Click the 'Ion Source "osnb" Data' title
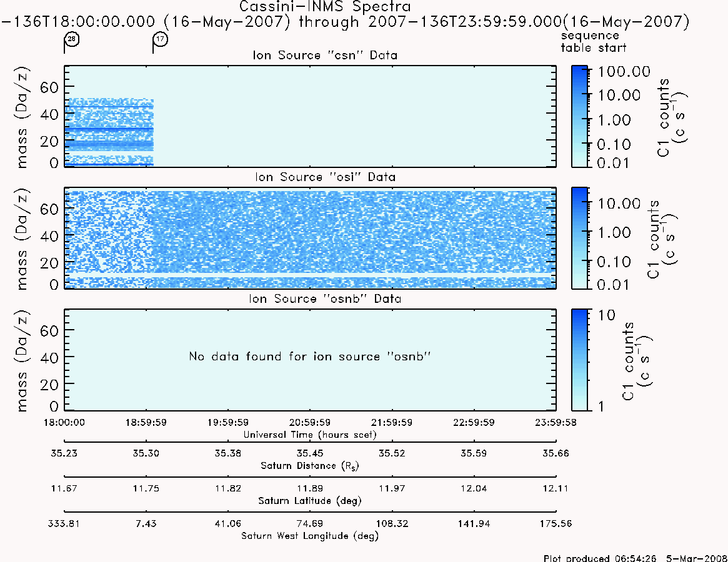 point(325,298)
